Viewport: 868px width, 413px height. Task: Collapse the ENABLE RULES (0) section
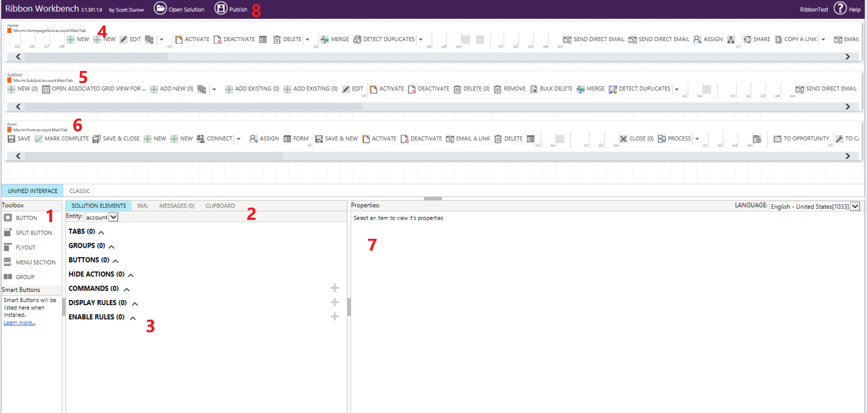133,318
